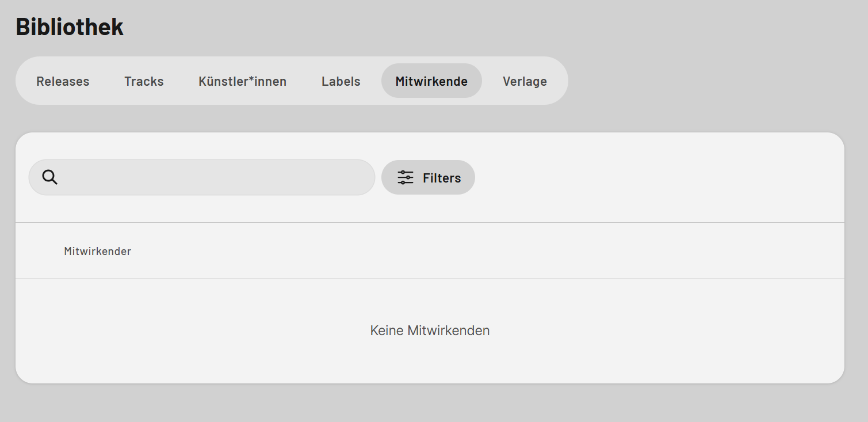The width and height of the screenshot is (868, 422).
Task: Click the Bibliothek page heading
Action: (x=70, y=26)
